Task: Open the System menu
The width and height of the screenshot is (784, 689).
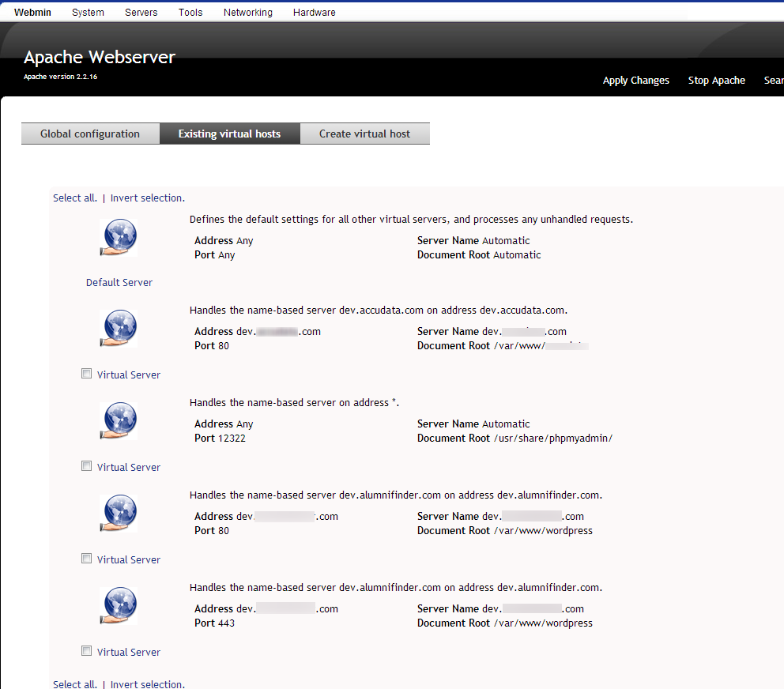Action: (88, 13)
